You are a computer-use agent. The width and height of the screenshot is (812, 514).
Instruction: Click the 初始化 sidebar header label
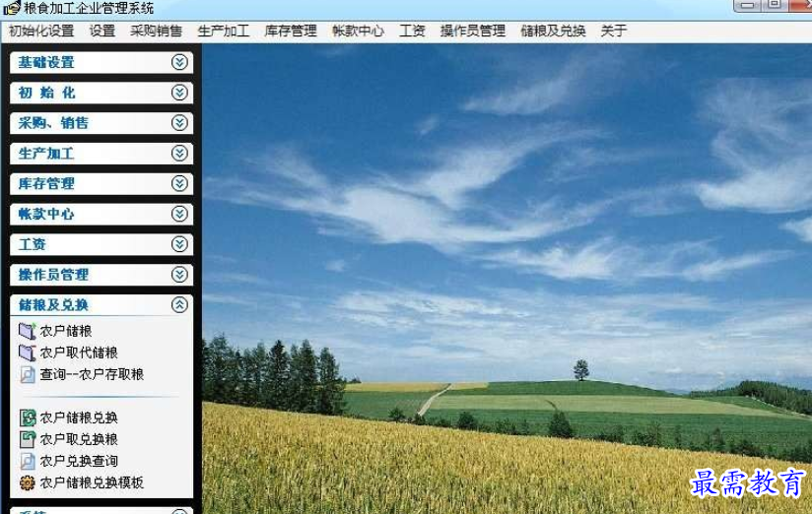[46, 93]
